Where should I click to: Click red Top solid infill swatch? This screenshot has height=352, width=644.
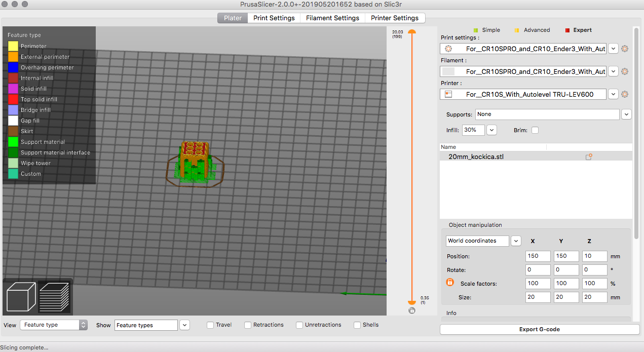point(13,99)
